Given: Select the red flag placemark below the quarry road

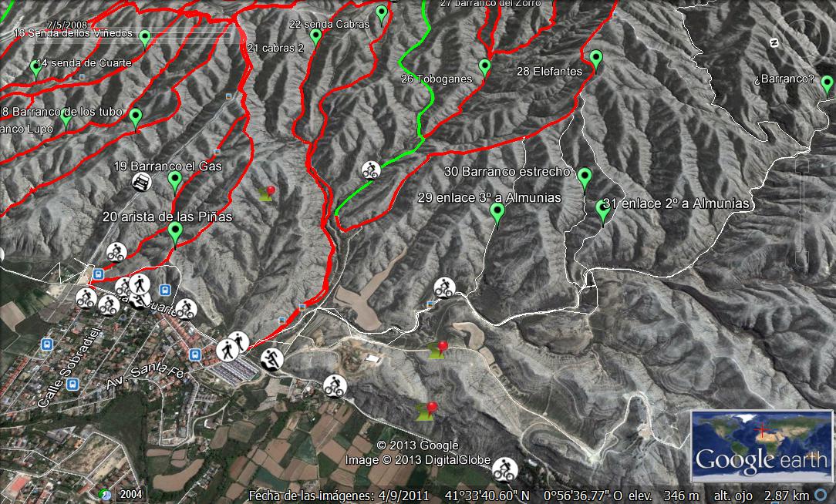Looking at the screenshot, I should coord(426,412).
